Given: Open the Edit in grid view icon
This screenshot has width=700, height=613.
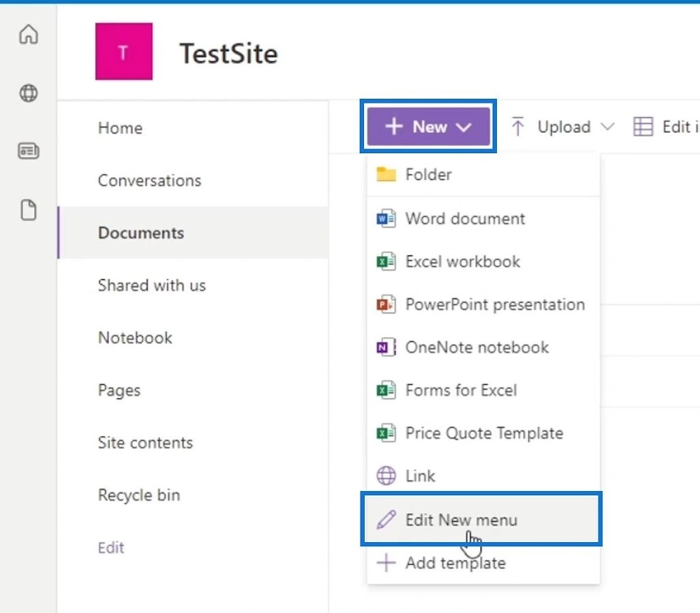Looking at the screenshot, I should 641,126.
